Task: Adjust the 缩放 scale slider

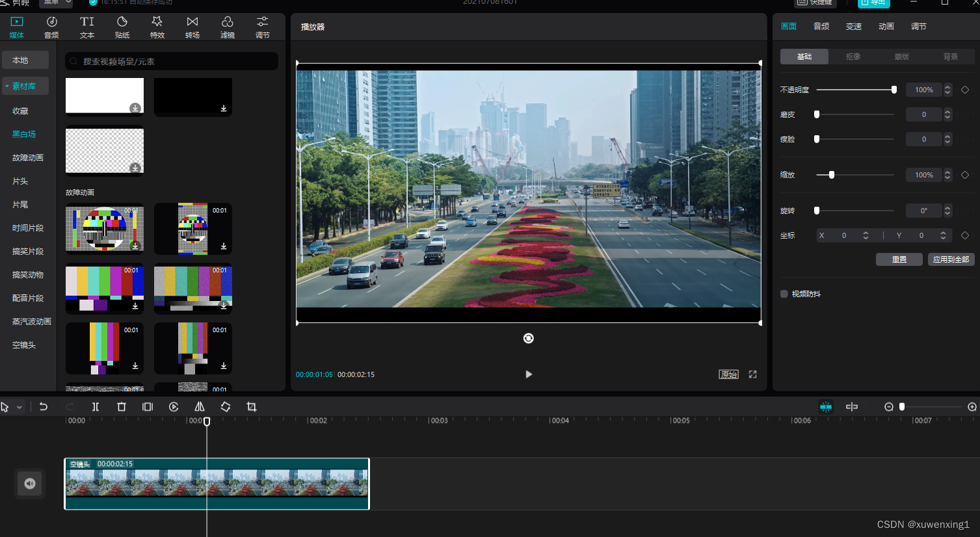Action: (x=856, y=175)
